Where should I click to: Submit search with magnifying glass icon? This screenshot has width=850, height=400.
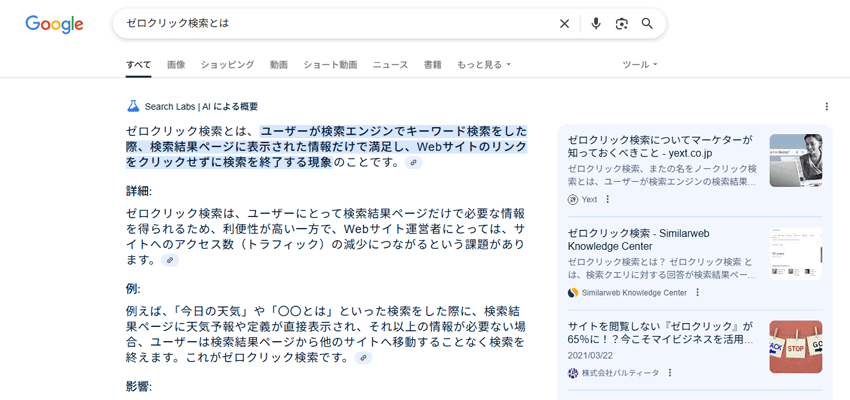pos(647,23)
